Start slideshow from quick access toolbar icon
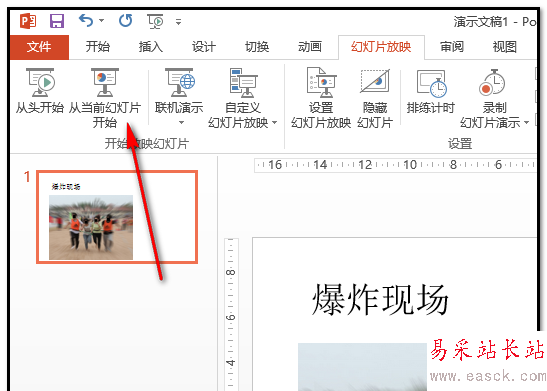The height and width of the screenshot is (391, 547). tap(155, 21)
